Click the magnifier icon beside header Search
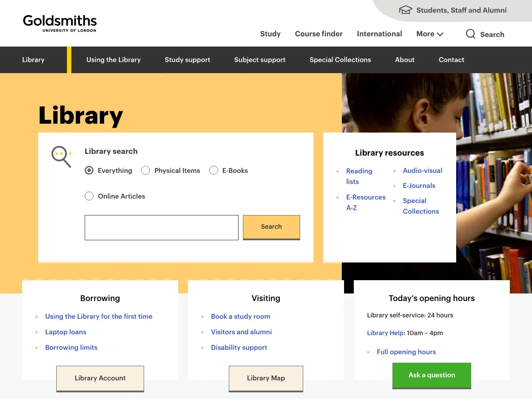Viewport: 532px width, 399px height. tap(471, 34)
